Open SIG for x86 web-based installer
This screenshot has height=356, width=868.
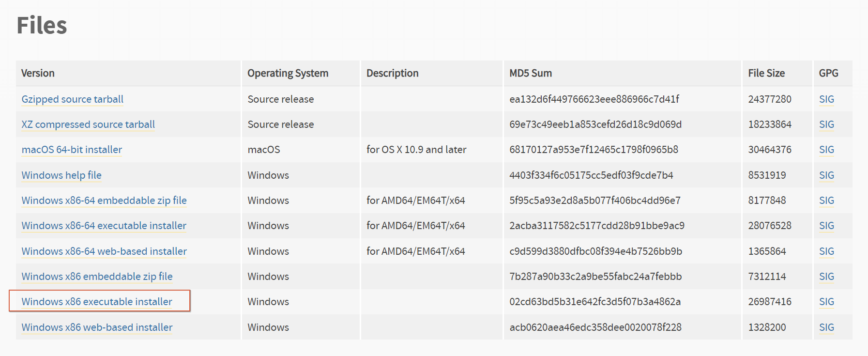pos(826,327)
